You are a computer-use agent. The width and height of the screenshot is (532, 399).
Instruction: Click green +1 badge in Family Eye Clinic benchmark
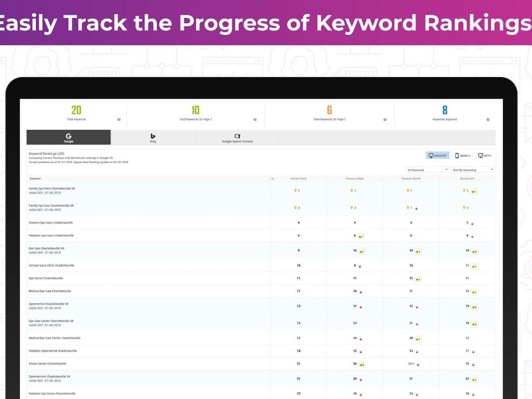pyautogui.click(x=474, y=192)
